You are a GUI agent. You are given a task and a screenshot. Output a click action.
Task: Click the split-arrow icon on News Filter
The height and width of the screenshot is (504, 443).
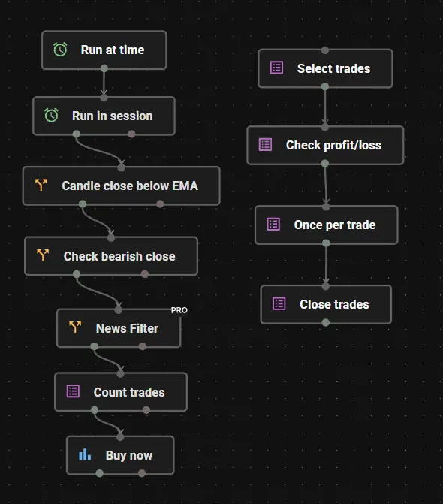(x=75, y=327)
